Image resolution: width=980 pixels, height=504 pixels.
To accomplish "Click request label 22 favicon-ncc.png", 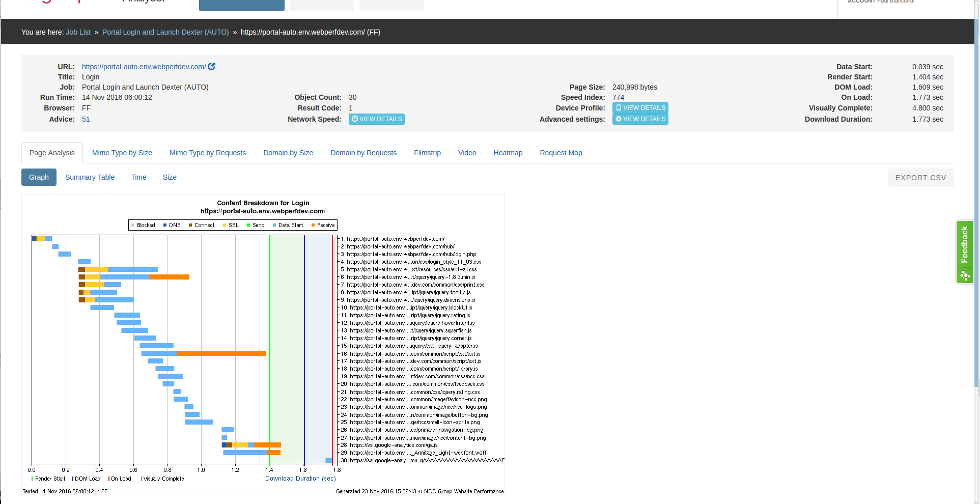I will (x=414, y=399).
